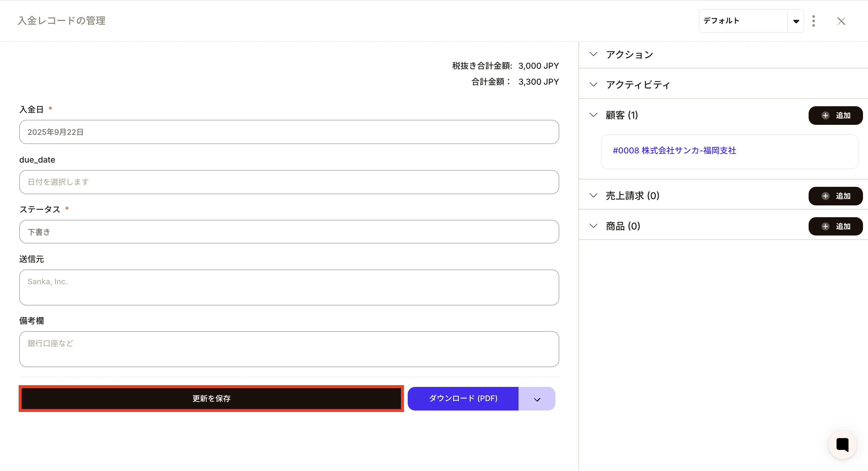Click plus icon to add sales invoice
868x471 pixels.
tap(825, 196)
